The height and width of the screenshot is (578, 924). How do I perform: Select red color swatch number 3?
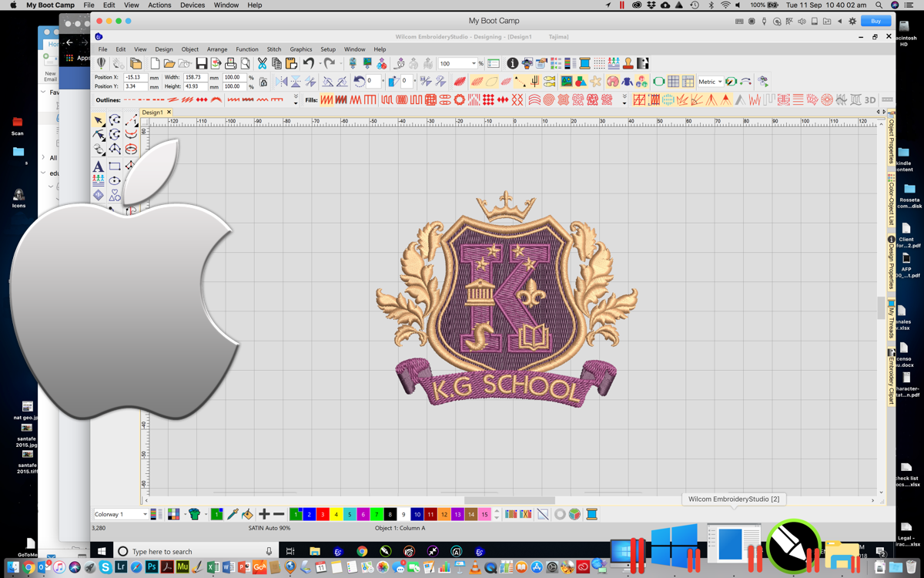[x=323, y=514]
